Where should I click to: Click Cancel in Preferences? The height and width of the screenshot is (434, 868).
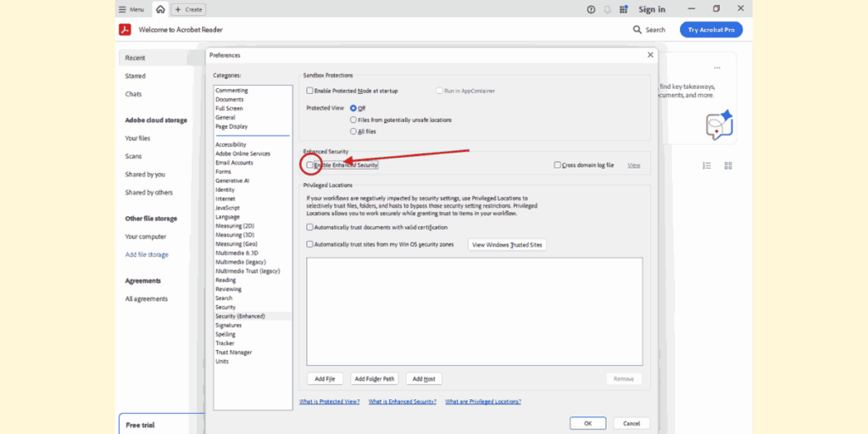click(632, 423)
